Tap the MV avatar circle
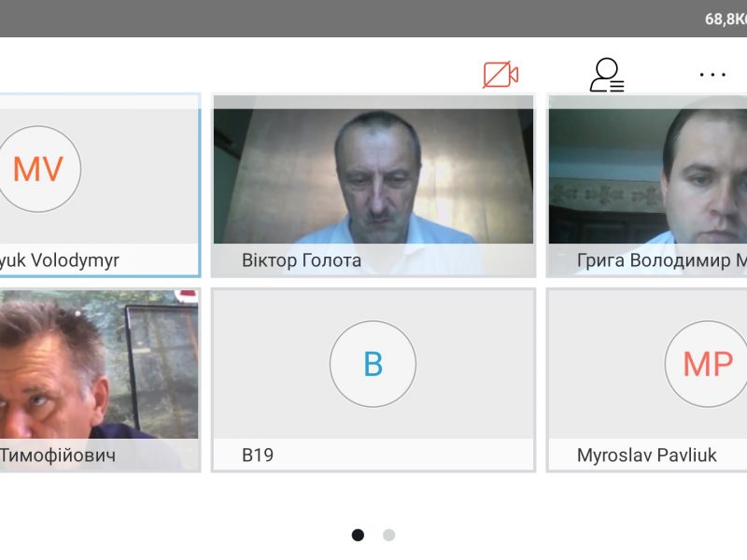Viewport: 747px width, 560px height. (39, 170)
